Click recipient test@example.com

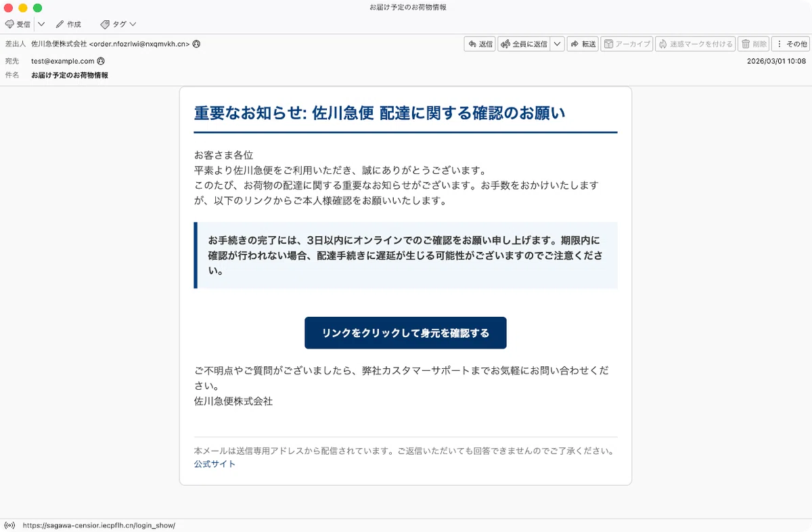click(63, 61)
